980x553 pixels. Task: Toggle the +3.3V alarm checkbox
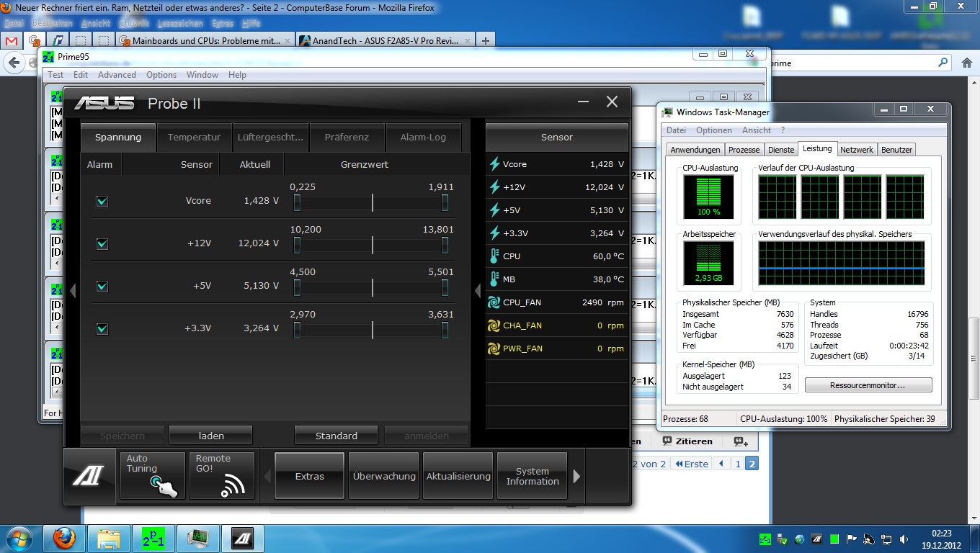(102, 329)
